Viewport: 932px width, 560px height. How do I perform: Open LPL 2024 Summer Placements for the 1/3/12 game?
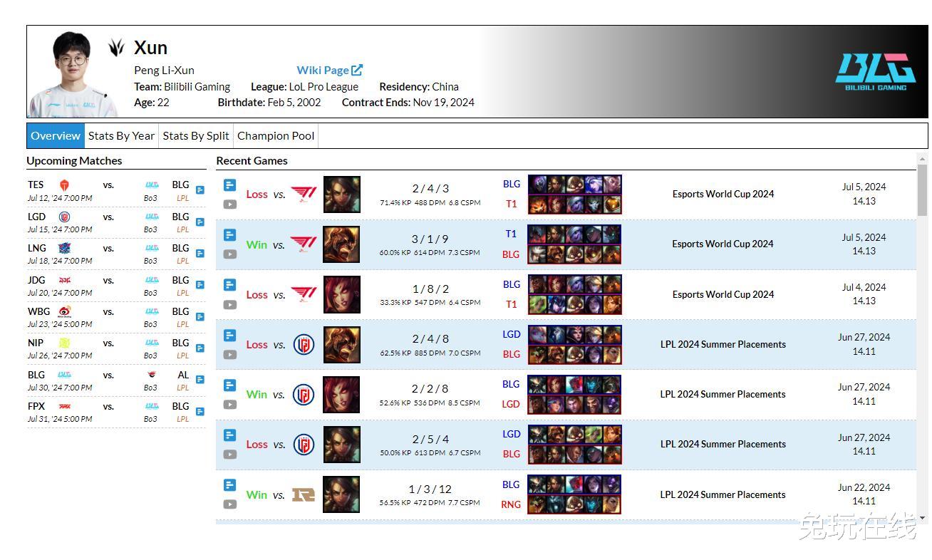(723, 494)
